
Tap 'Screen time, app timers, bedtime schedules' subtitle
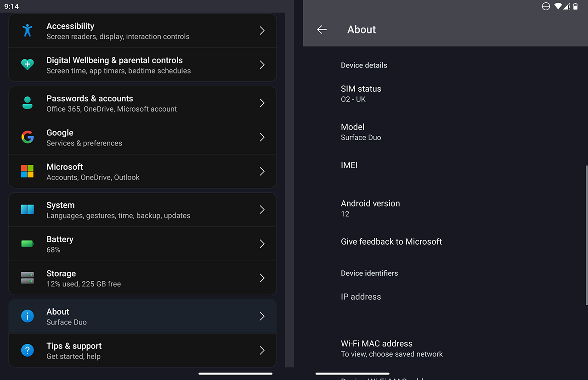[119, 71]
